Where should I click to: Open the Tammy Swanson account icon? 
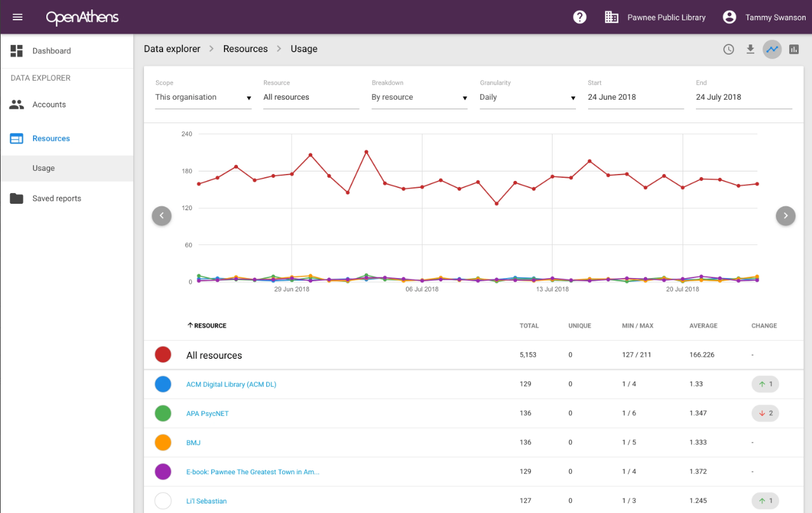(730, 17)
